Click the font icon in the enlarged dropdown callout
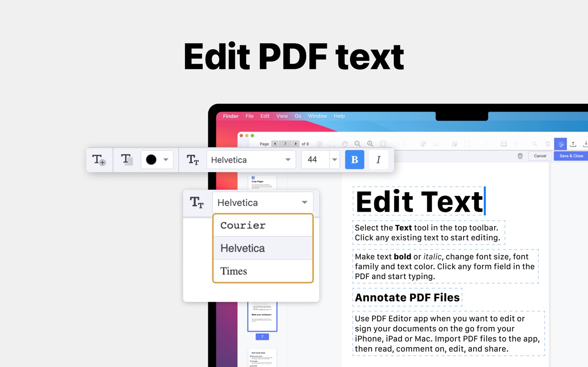The width and height of the screenshot is (588, 367). point(197,203)
